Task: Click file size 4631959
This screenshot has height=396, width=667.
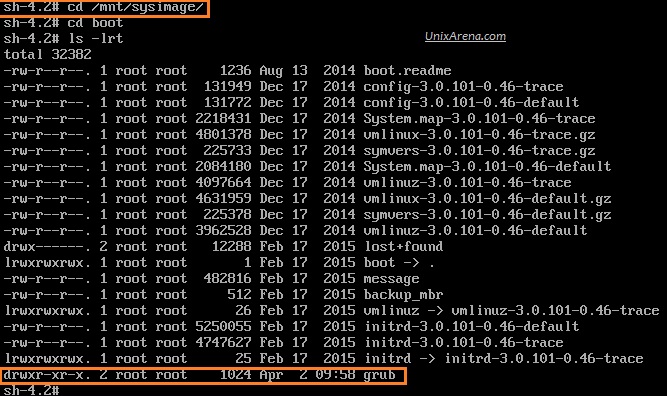Action: tap(223, 199)
